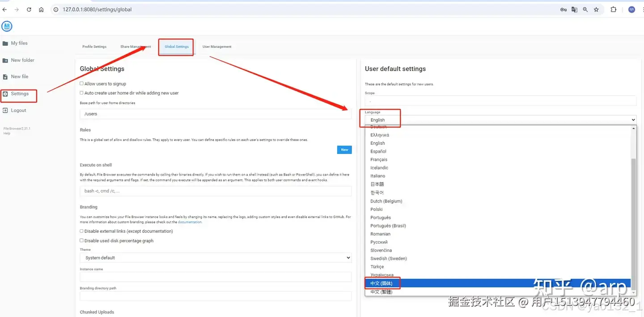Click My files sidebar label
The image size is (644, 317).
click(19, 43)
